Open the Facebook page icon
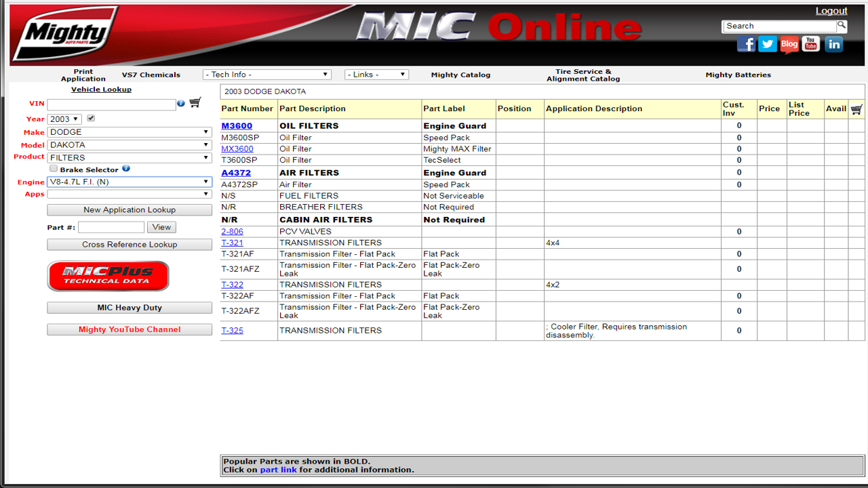868x488 pixels. [x=746, y=44]
